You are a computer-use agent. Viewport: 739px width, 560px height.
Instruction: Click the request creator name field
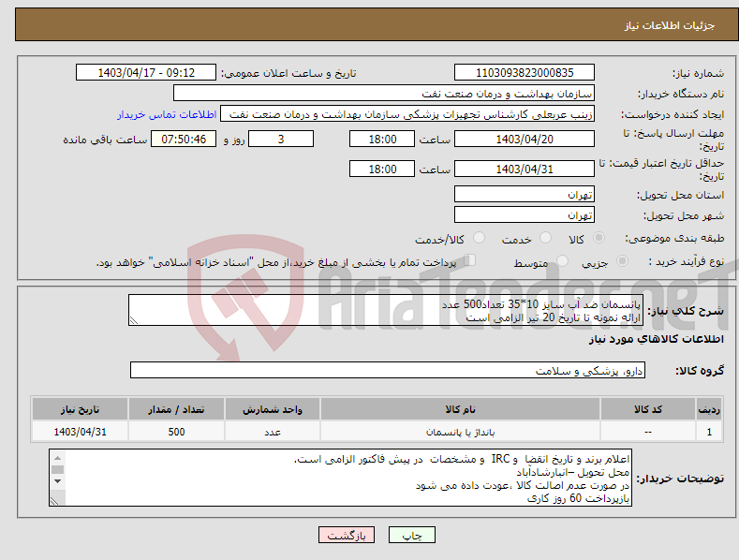point(407,114)
